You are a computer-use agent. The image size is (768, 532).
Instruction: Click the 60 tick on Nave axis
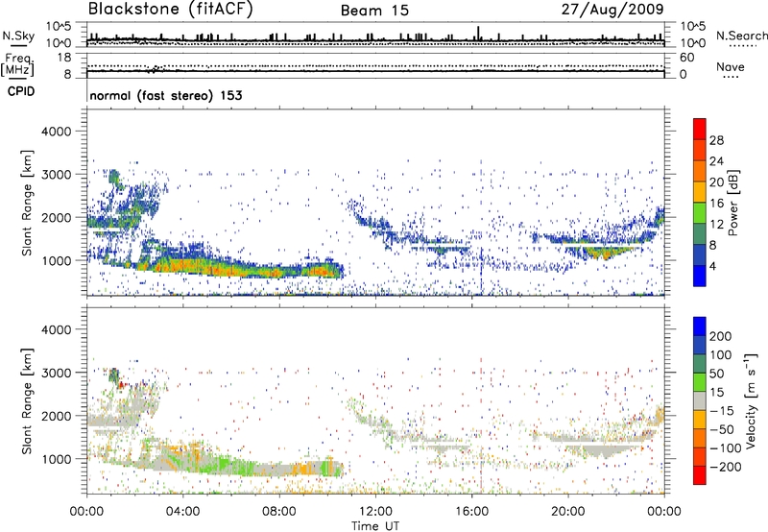click(x=687, y=58)
